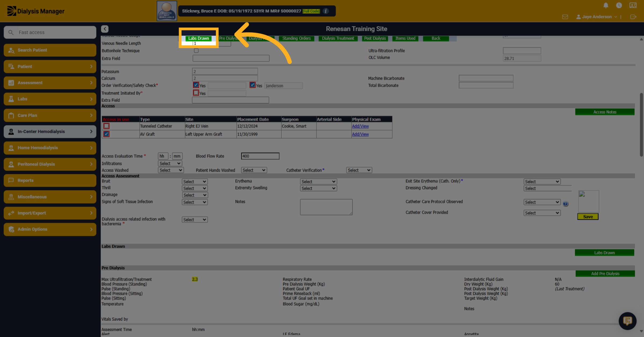Expand the In-Center Hemodialysis menu
Viewport: 644px width, 337px height.
50,132
